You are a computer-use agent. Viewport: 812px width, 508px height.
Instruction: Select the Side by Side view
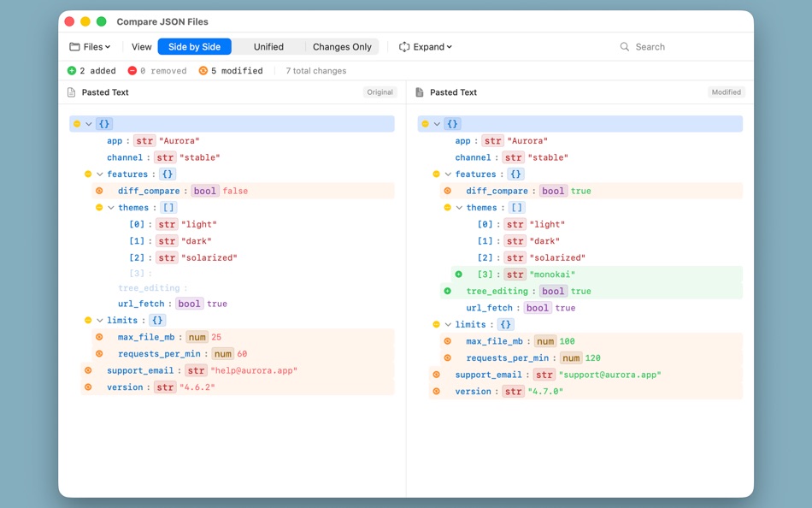[x=194, y=47]
